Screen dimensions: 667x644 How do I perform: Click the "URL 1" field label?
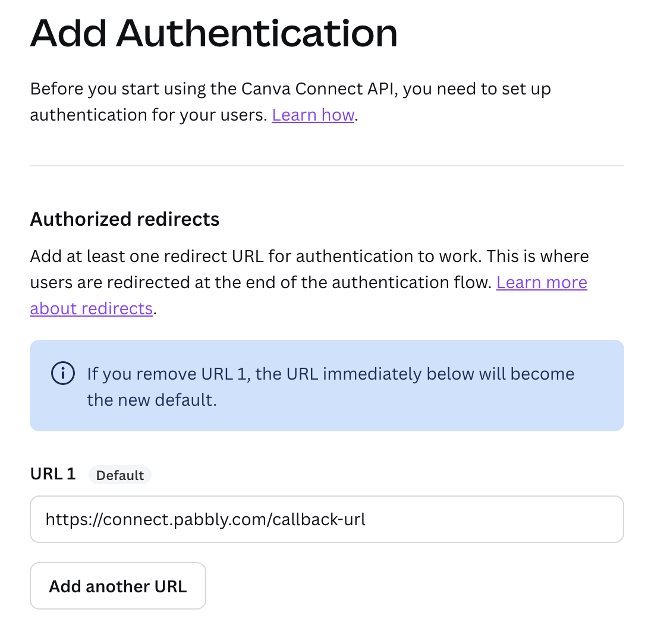[x=53, y=474]
